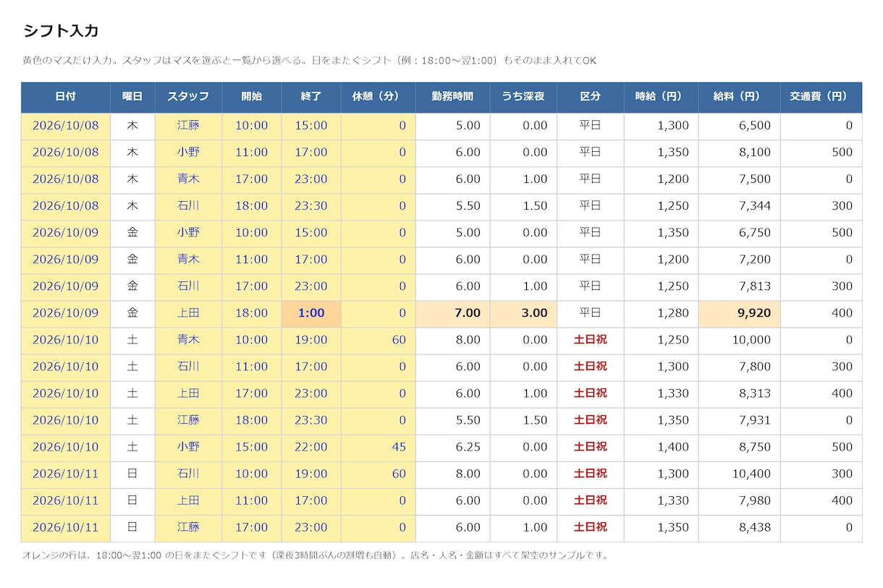Click the 曜日 column header
The height and width of the screenshot is (588, 883).
click(x=132, y=97)
